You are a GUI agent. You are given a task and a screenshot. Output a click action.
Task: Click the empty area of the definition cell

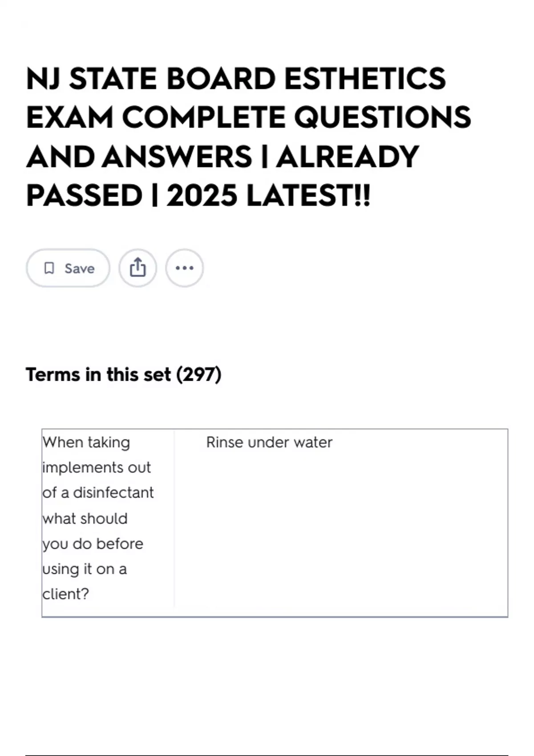(340, 534)
